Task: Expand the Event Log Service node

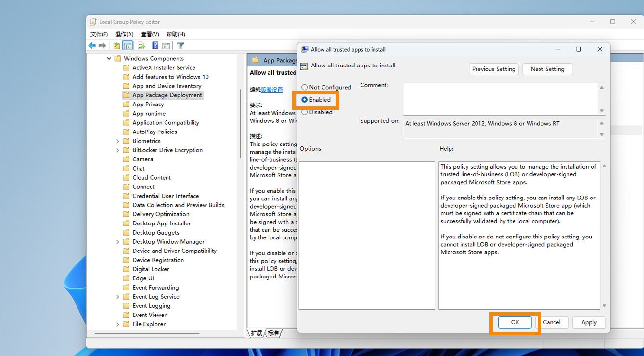Action: pyautogui.click(x=118, y=296)
